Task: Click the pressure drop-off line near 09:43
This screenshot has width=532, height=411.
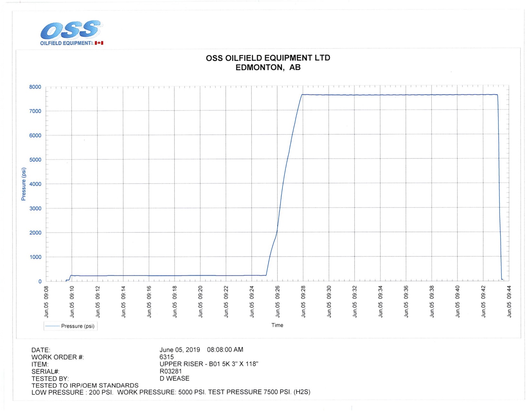Action: tap(499, 187)
